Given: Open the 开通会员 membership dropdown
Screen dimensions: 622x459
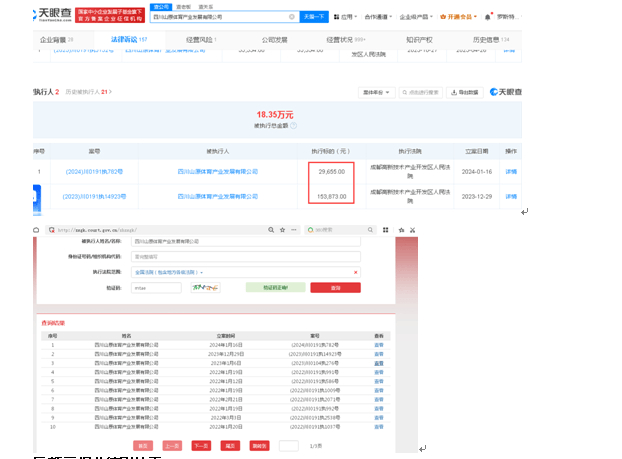Looking at the screenshot, I should click(458, 17).
